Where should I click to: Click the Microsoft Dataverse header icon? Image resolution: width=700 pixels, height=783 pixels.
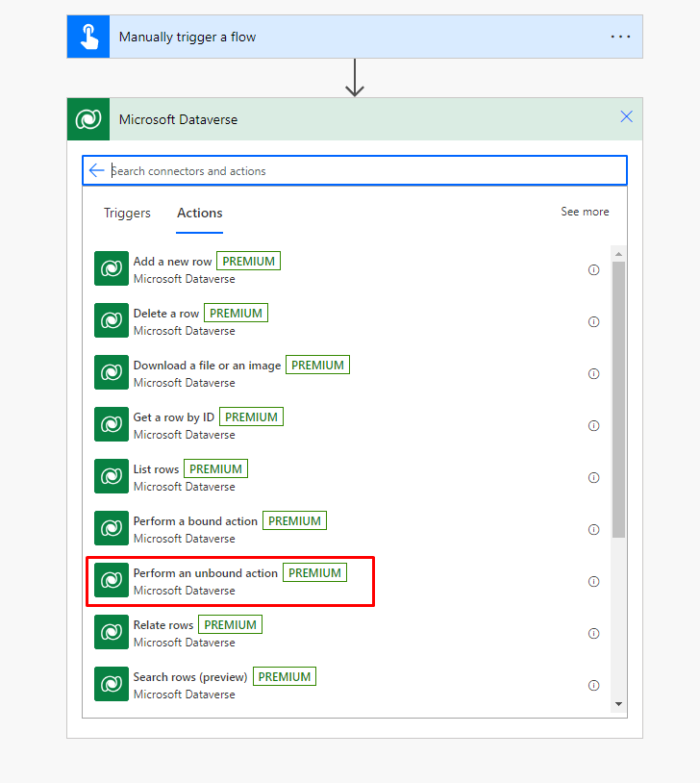(x=88, y=119)
